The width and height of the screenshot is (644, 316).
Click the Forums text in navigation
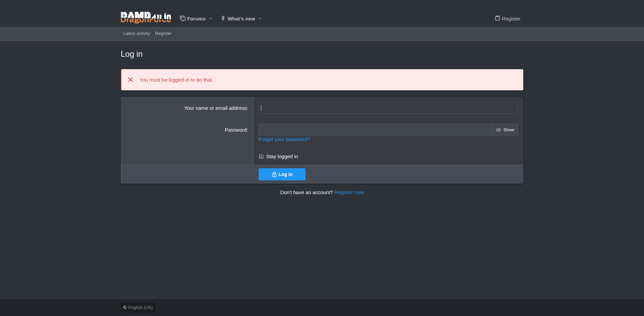coord(196,19)
